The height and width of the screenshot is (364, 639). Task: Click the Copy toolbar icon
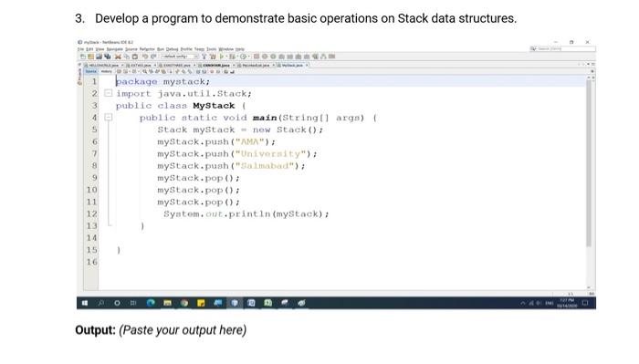point(126,57)
